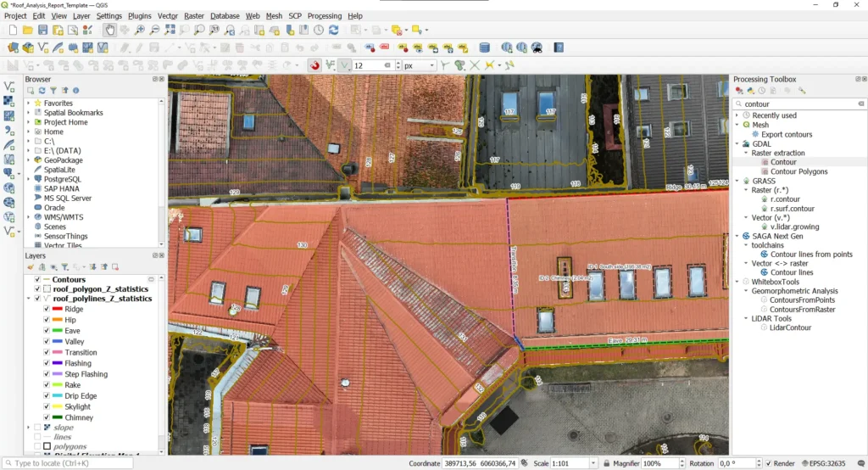Click the New Project icon

click(x=13, y=30)
